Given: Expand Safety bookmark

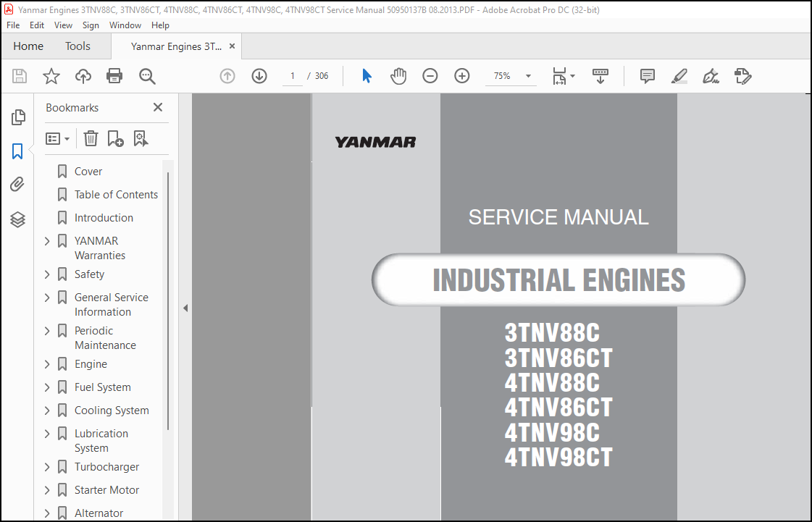Looking at the screenshot, I should [47, 274].
